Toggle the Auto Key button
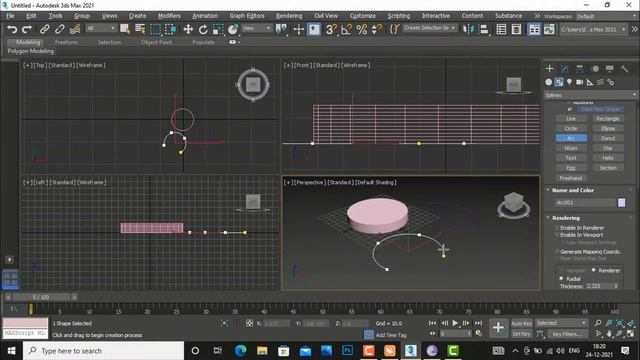The image size is (640, 360). (x=521, y=323)
